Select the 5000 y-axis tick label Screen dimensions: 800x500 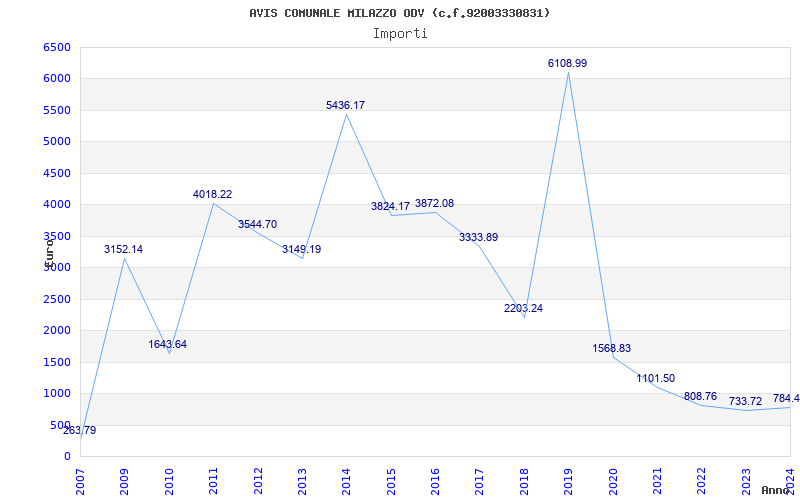click(x=57, y=141)
